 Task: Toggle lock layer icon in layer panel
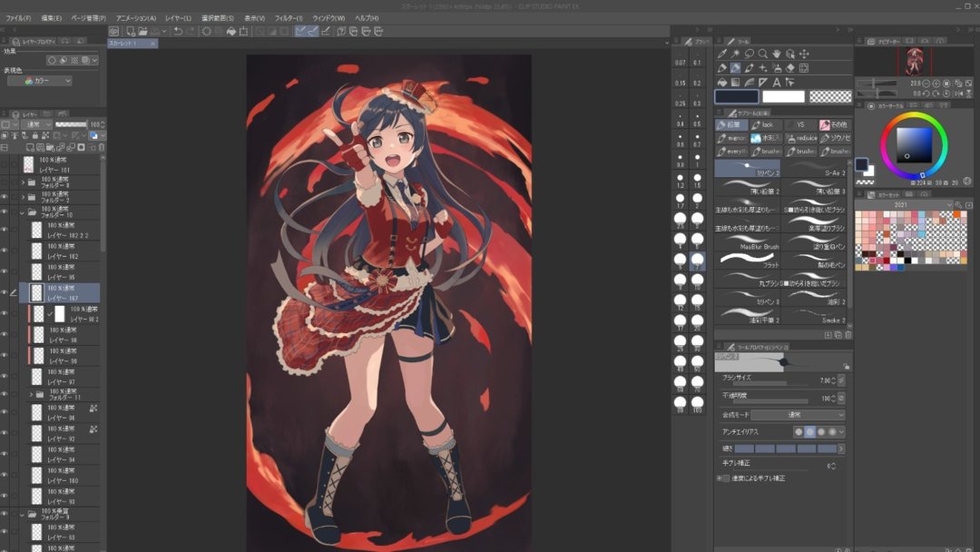click(x=35, y=135)
